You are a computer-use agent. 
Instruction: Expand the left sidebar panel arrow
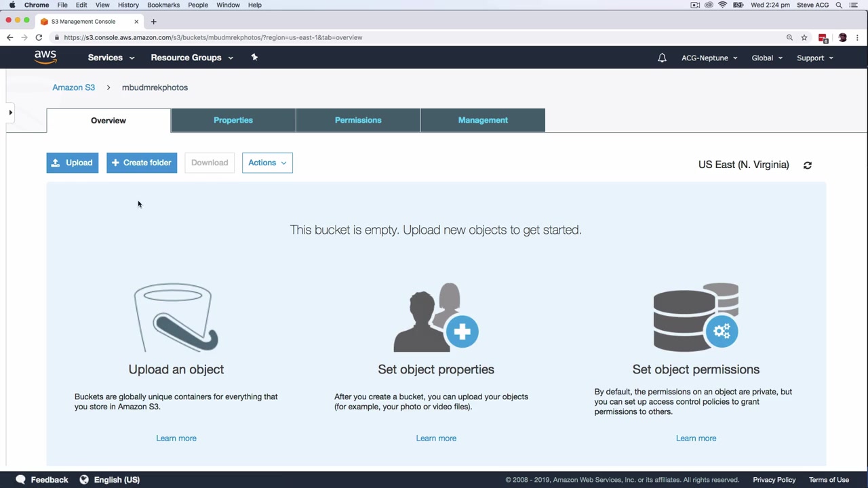click(x=10, y=113)
